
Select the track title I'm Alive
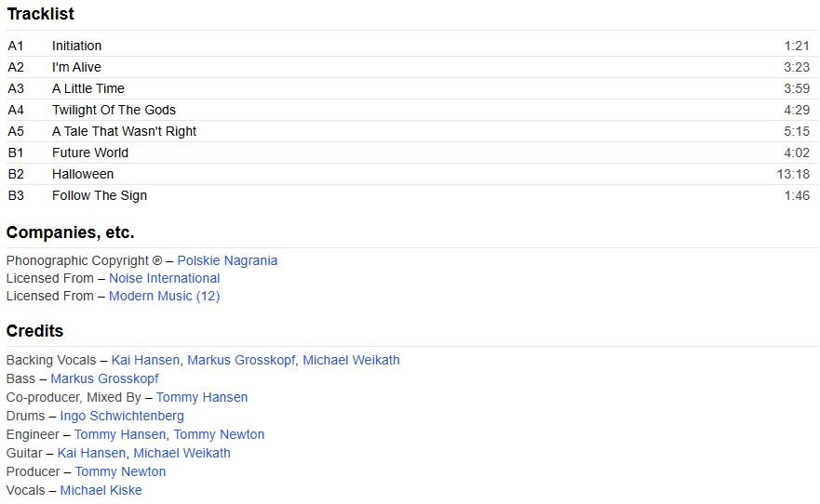(76, 67)
